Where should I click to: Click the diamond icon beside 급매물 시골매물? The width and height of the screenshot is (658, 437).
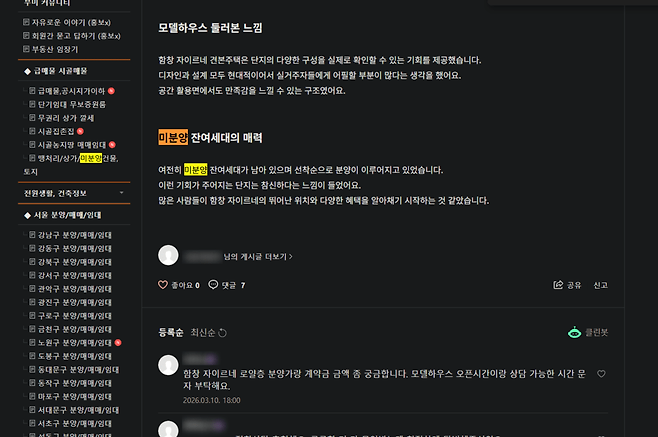click(28, 71)
